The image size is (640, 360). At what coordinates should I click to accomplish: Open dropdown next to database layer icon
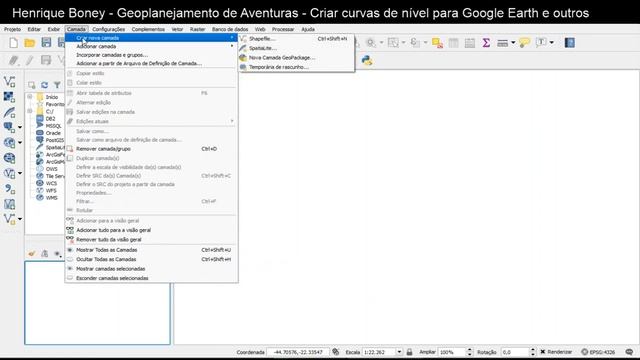[x=20, y=128]
